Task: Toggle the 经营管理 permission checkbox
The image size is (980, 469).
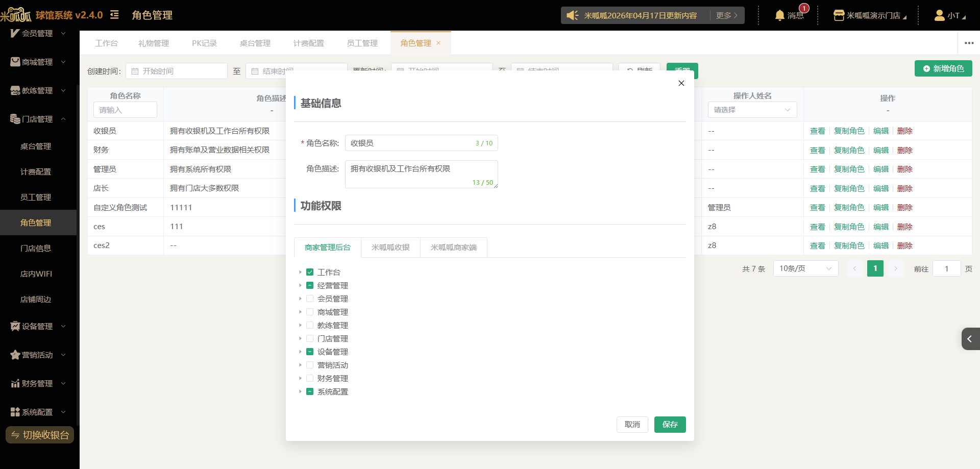Action: pos(310,285)
